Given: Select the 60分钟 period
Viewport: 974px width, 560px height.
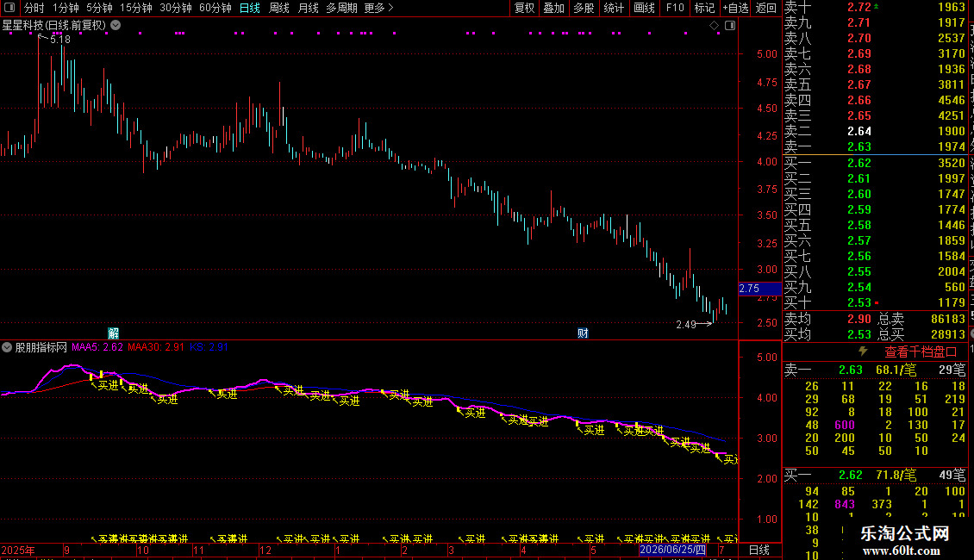Looking at the screenshot, I should tap(215, 8).
